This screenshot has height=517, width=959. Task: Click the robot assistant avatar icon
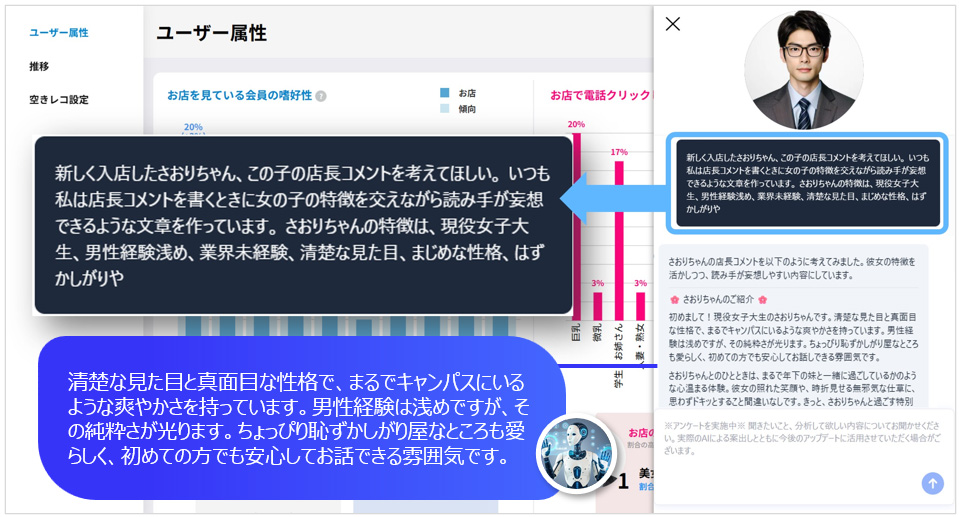click(x=575, y=451)
